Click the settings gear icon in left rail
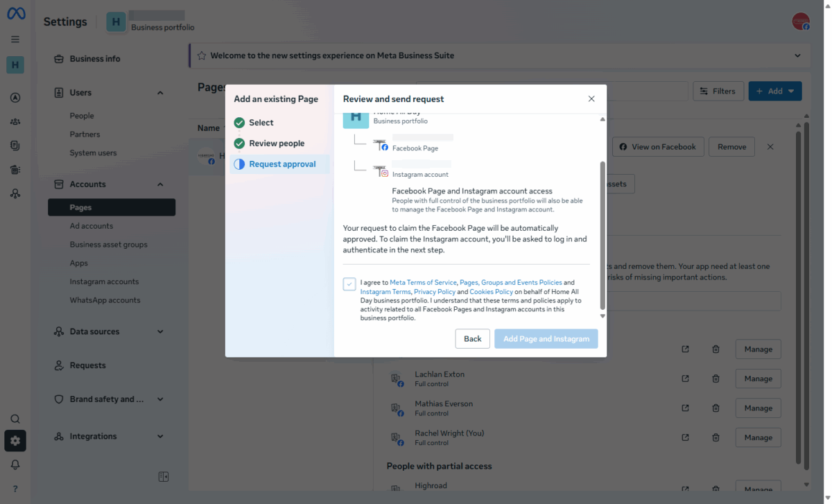This screenshot has width=832, height=504. (15, 441)
